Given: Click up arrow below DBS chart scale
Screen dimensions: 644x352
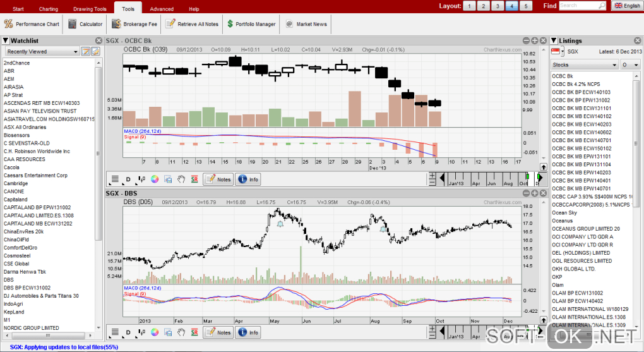Looking at the screenshot, I should pyautogui.click(x=544, y=320).
